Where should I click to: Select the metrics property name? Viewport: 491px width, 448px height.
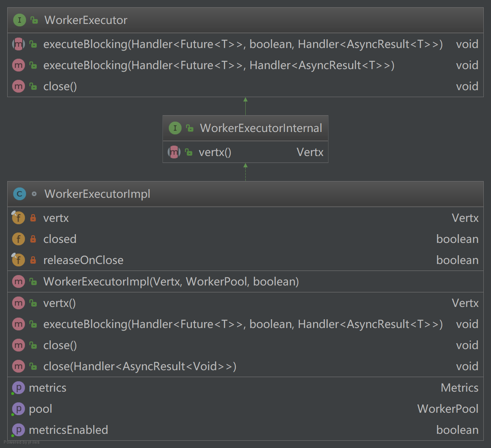tap(48, 388)
